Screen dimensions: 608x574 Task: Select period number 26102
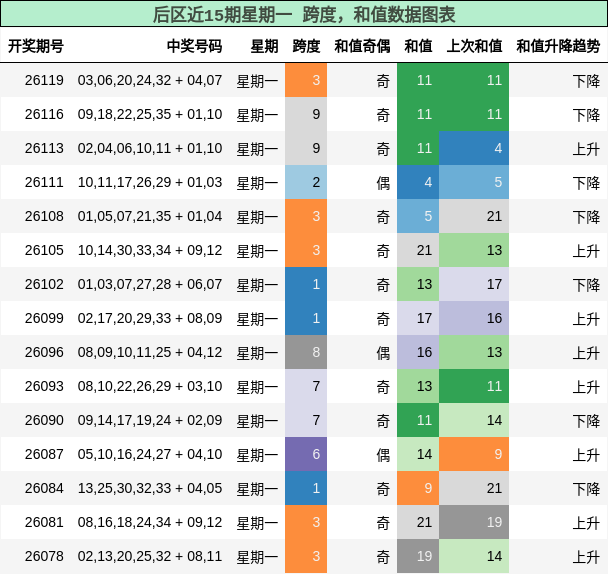[44, 284]
